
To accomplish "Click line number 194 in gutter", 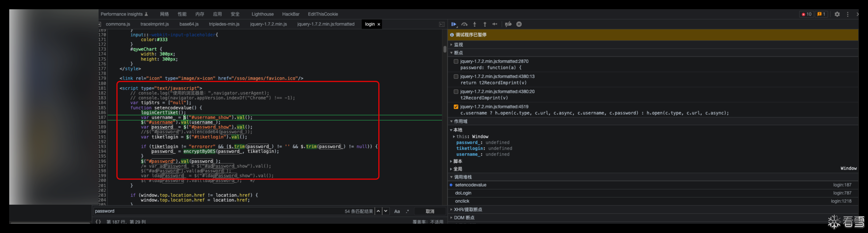I will click(102, 151).
